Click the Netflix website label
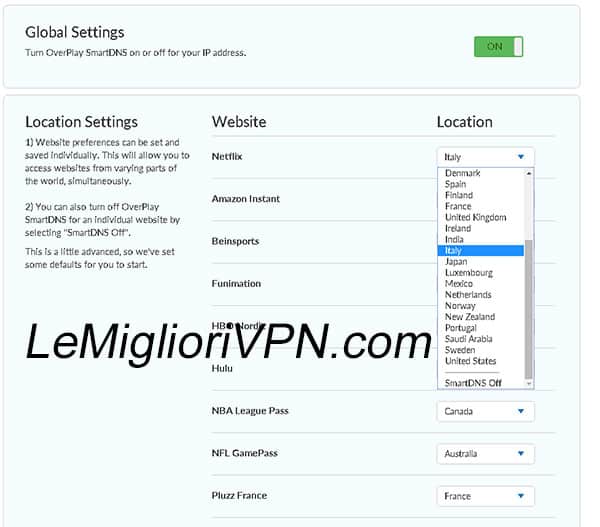600x527 pixels. 227,157
